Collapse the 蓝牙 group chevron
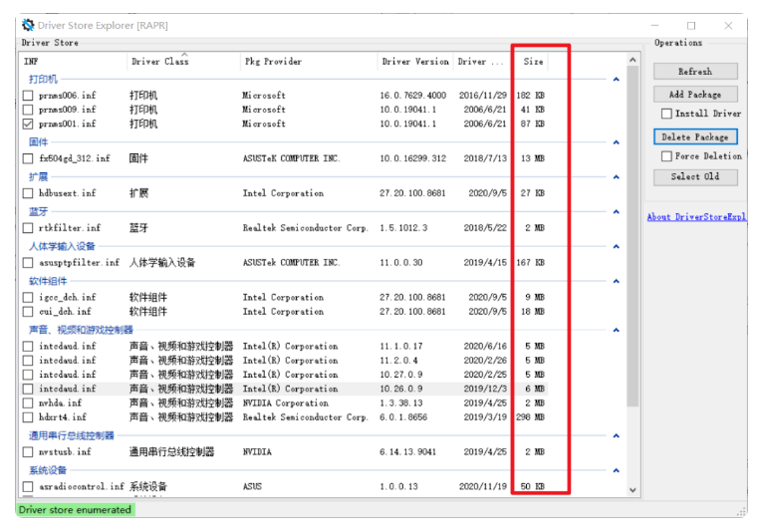This screenshot has height=532, width=758. [616, 213]
